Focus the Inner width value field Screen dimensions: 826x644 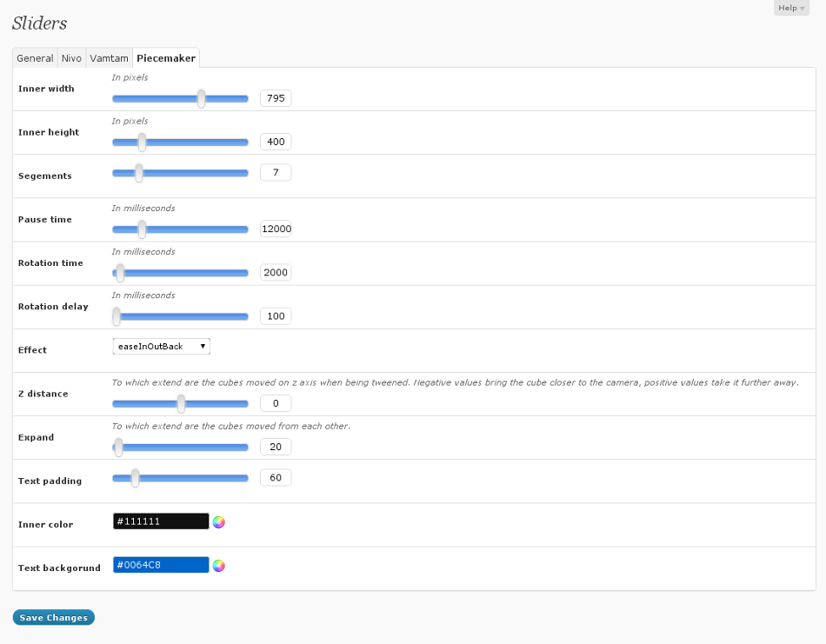(276, 98)
